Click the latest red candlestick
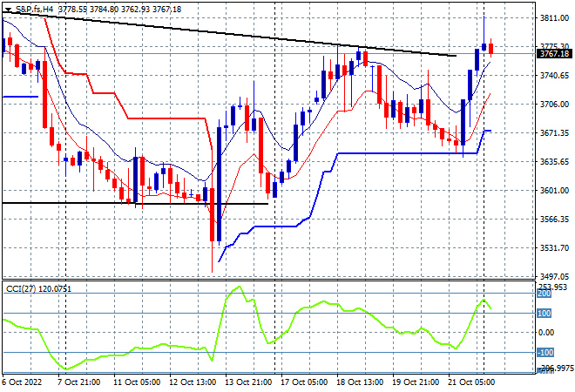Screen dimensions: 575x392 click(x=490, y=49)
